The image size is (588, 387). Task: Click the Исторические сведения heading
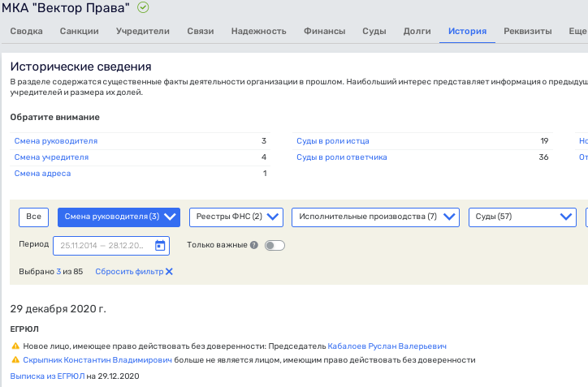point(80,67)
